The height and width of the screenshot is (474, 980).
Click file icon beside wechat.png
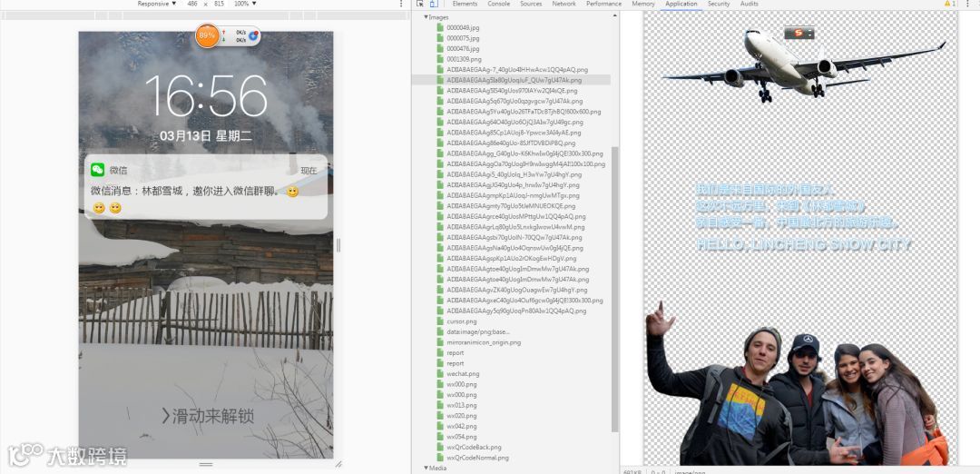(x=440, y=374)
